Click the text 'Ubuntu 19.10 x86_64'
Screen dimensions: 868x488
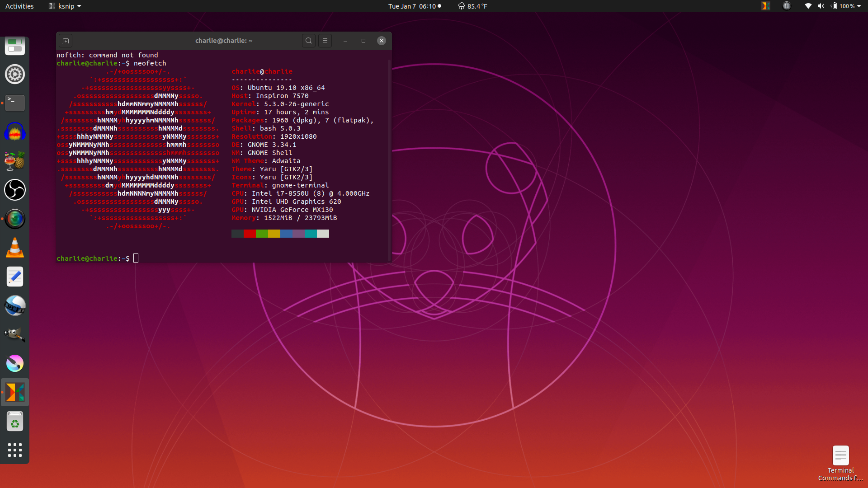click(286, 88)
